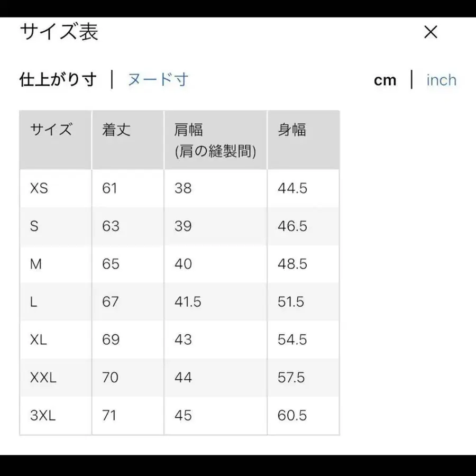The width and height of the screenshot is (476, 476).
Task: Select the 仕上がり寸 tab
Action: pyautogui.click(x=58, y=79)
